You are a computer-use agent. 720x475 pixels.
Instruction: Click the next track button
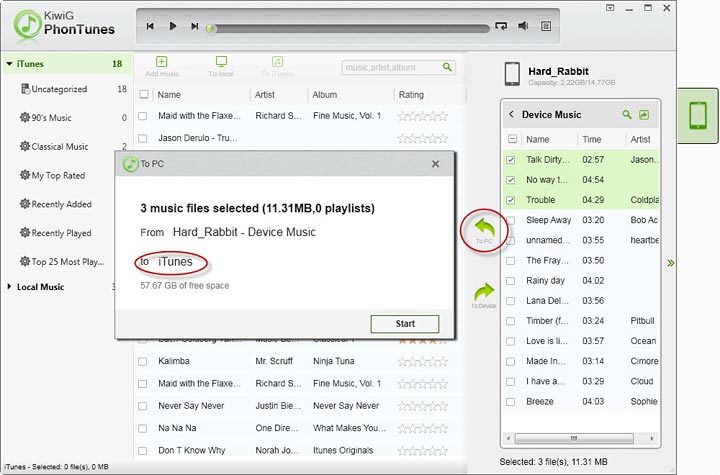pyautogui.click(x=195, y=26)
